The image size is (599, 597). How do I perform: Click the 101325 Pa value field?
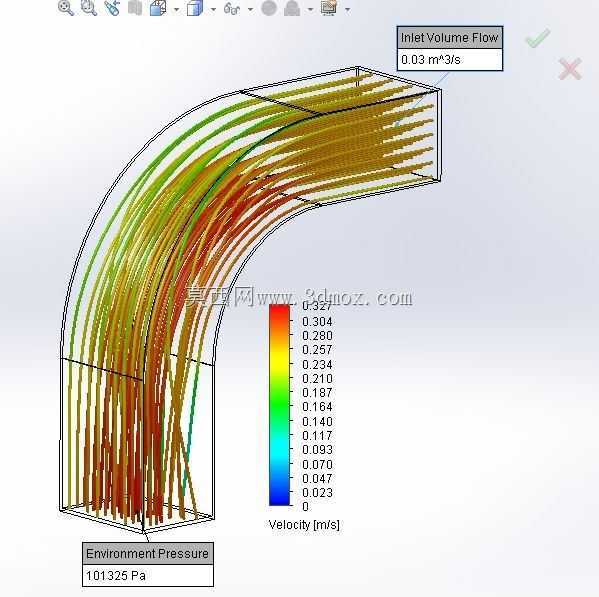148,576
